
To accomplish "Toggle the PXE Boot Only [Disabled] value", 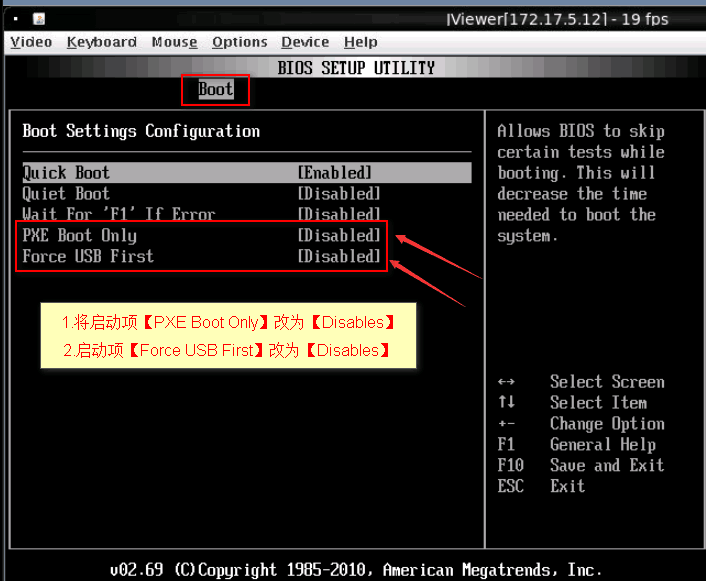I will click(x=339, y=236).
